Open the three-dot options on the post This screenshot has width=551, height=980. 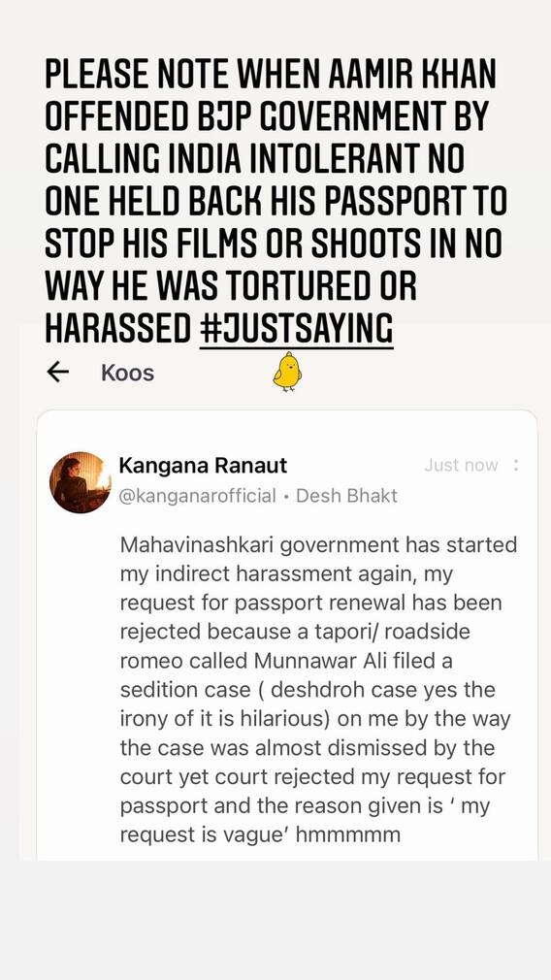[x=515, y=465]
